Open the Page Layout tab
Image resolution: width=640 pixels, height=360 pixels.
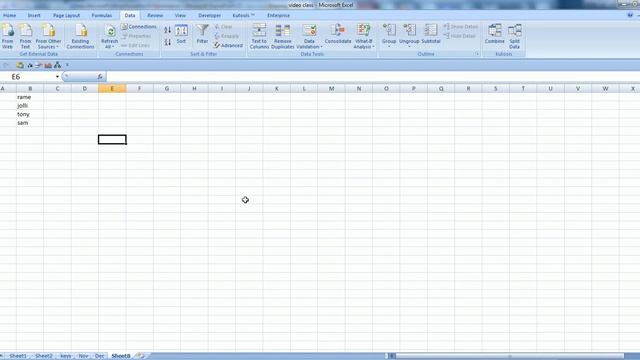[x=67, y=16]
